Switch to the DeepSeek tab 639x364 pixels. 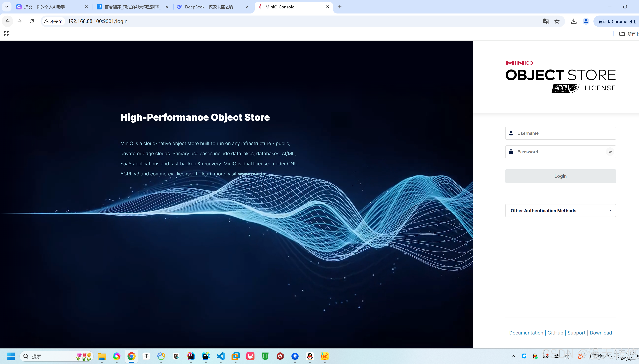209,7
